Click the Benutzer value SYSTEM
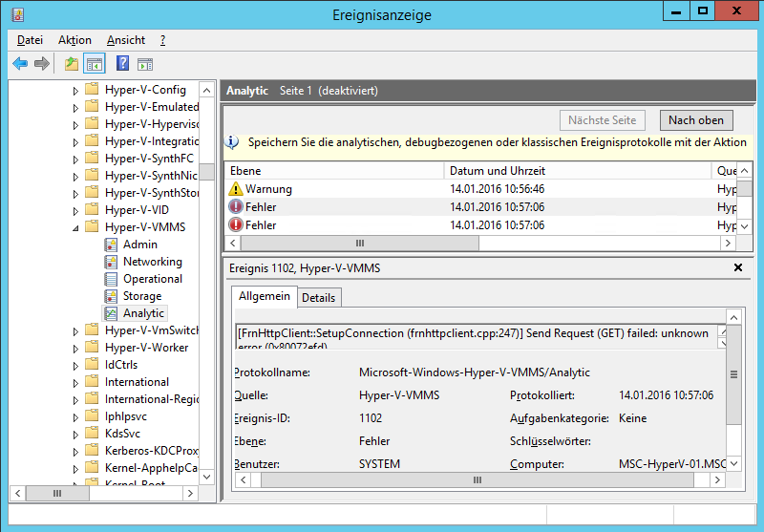 click(379, 464)
